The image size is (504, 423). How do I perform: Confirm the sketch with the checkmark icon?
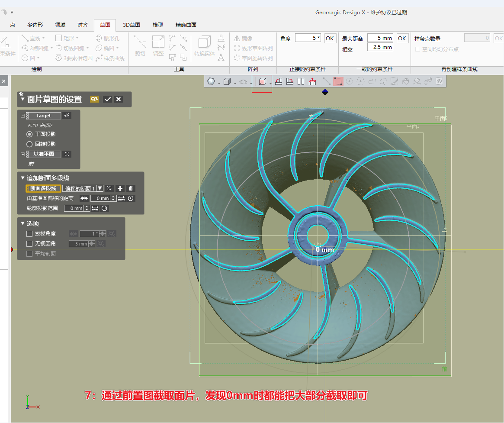108,99
